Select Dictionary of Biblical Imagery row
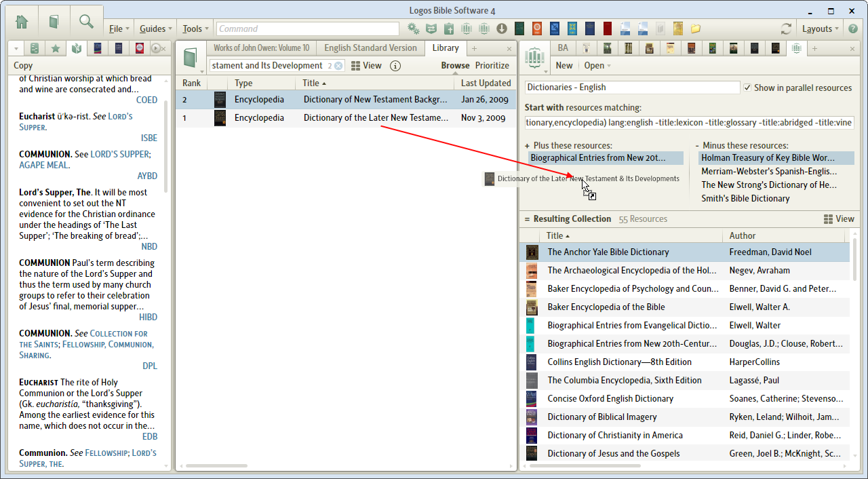This screenshot has height=479, width=868. click(684, 417)
